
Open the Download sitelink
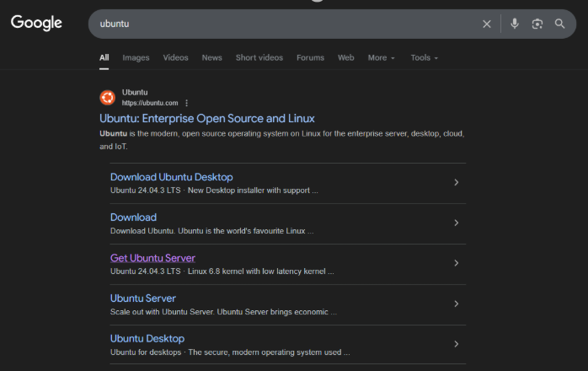click(133, 218)
